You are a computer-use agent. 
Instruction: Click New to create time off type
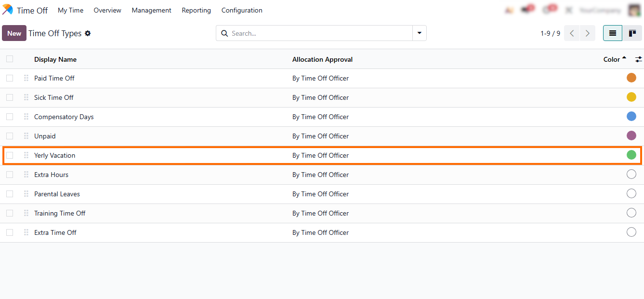(14, 33)
